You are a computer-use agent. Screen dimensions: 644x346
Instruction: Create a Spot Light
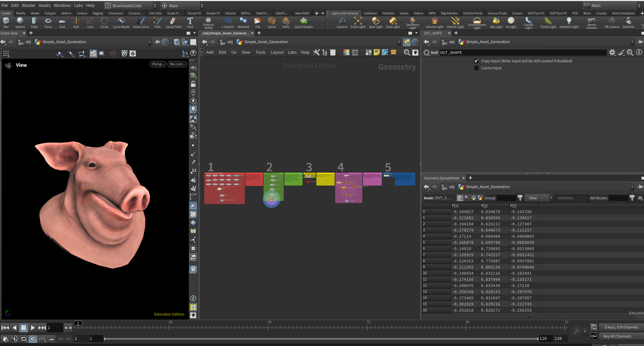coord(376,23)
